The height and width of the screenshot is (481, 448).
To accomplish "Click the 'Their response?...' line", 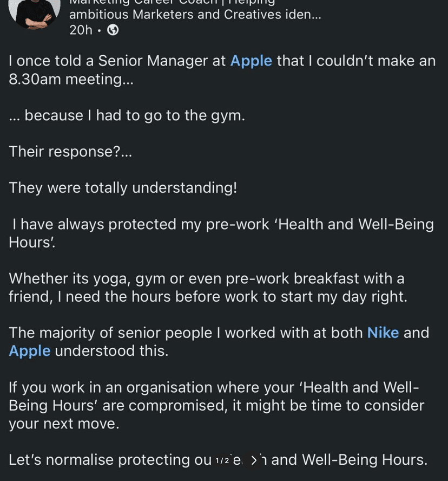I will click(70, 152).
